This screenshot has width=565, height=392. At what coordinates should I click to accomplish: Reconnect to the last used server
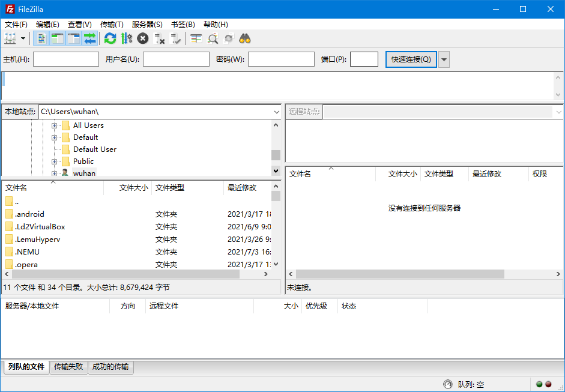175,38
